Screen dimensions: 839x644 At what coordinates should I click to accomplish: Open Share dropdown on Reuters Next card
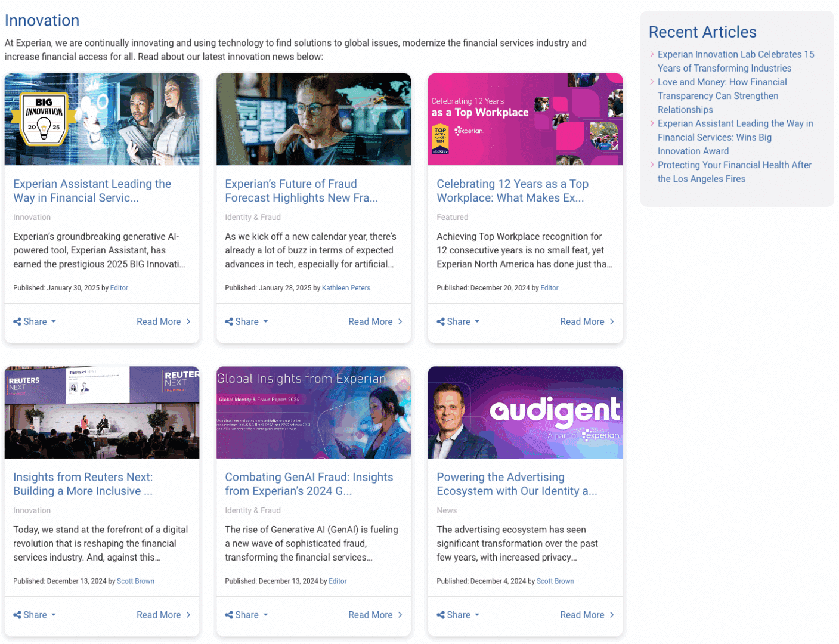coord(35,615)
